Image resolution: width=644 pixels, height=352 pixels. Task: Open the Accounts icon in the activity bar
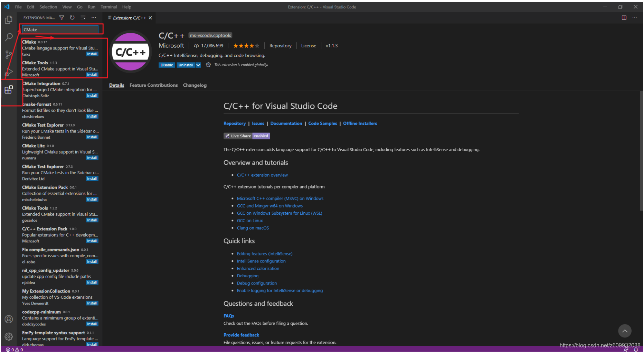click(9, 319)
